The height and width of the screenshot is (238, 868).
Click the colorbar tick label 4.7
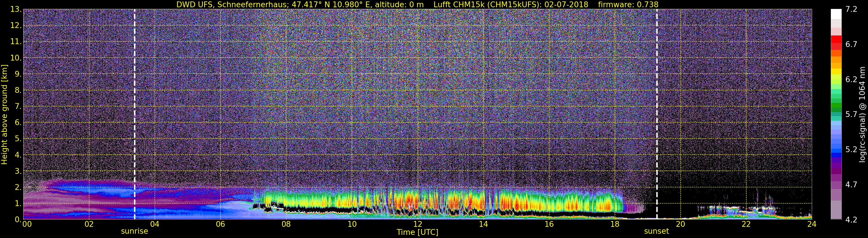pyautogui.click(x=851, y=185)
